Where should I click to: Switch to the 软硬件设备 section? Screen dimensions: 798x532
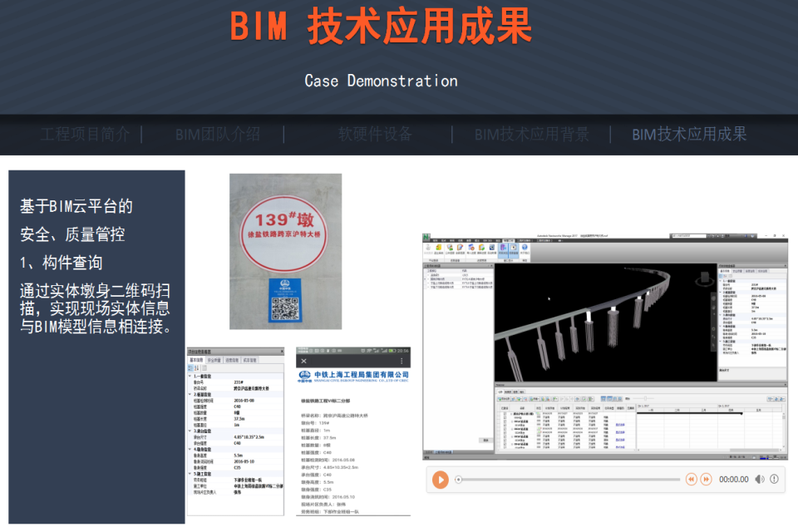pos(375,134)
